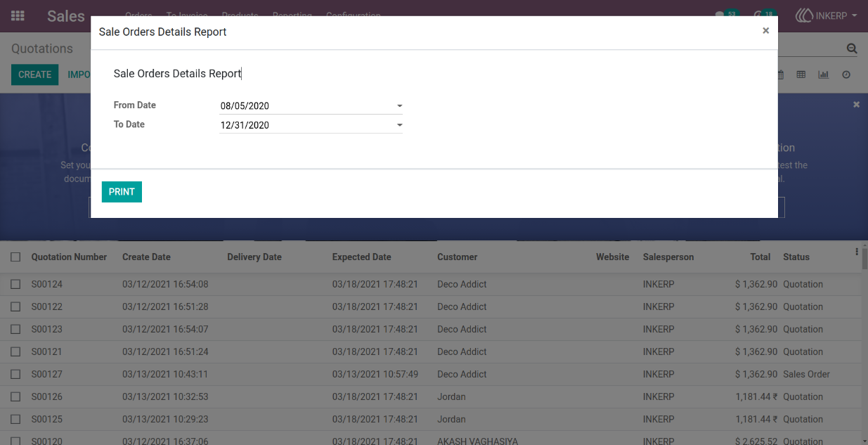
Task: Sort by the Quotation Number column
Action: [69, 257]
